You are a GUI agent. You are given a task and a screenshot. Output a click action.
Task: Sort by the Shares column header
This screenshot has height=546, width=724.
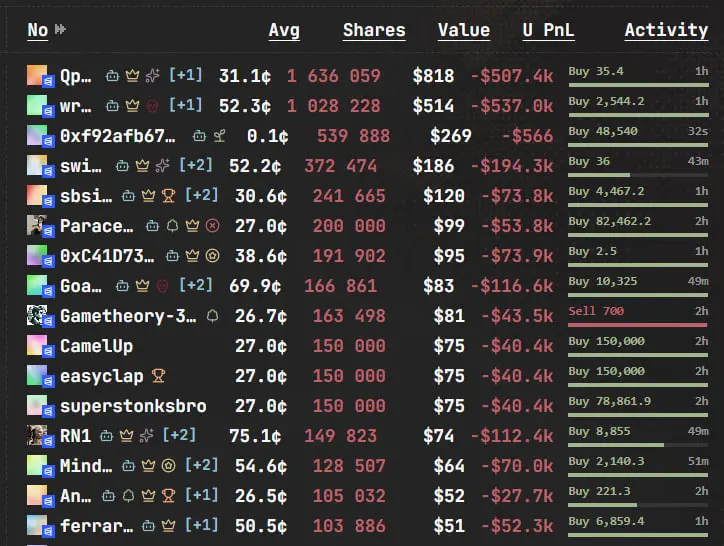coord(374,30)
